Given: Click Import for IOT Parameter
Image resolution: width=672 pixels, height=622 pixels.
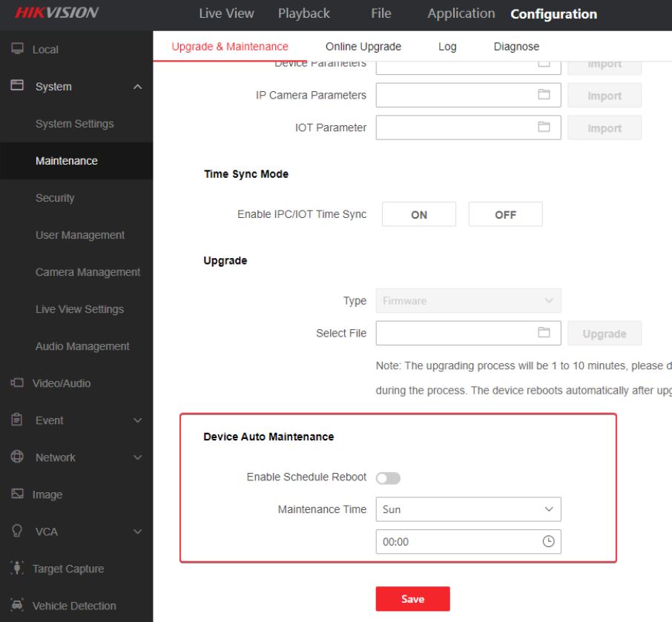Looking at the screenshot, I should pos(605,128).
